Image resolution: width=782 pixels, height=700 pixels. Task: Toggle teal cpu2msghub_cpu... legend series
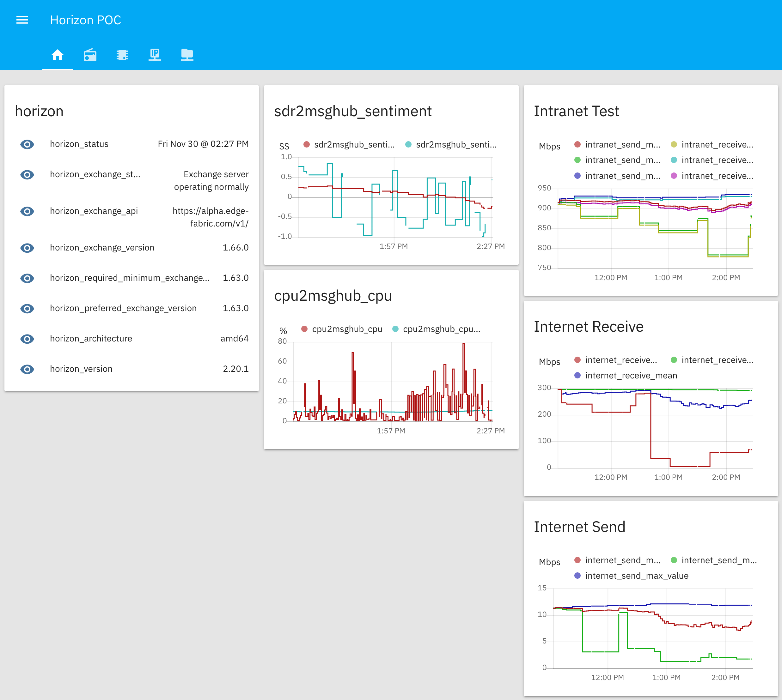pyautogui.click(x=437, y=329)
